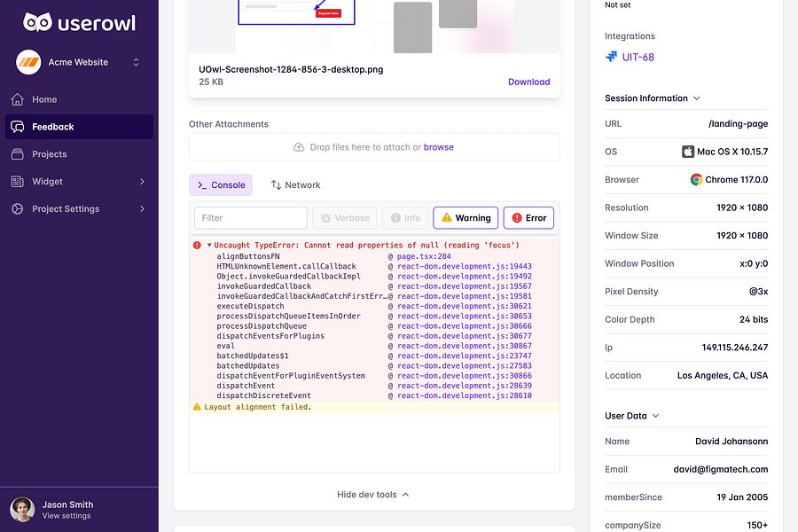Image resolution: width=798 pixels, height=532 pixels.
Task: Click the screenshot preview thumbnail
Action: click(x=374, y=27)
